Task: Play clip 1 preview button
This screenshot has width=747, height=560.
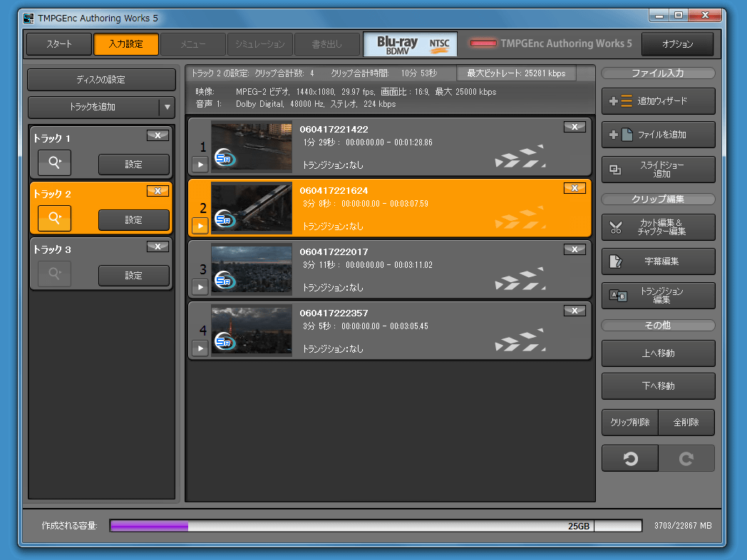Action: 200,165
